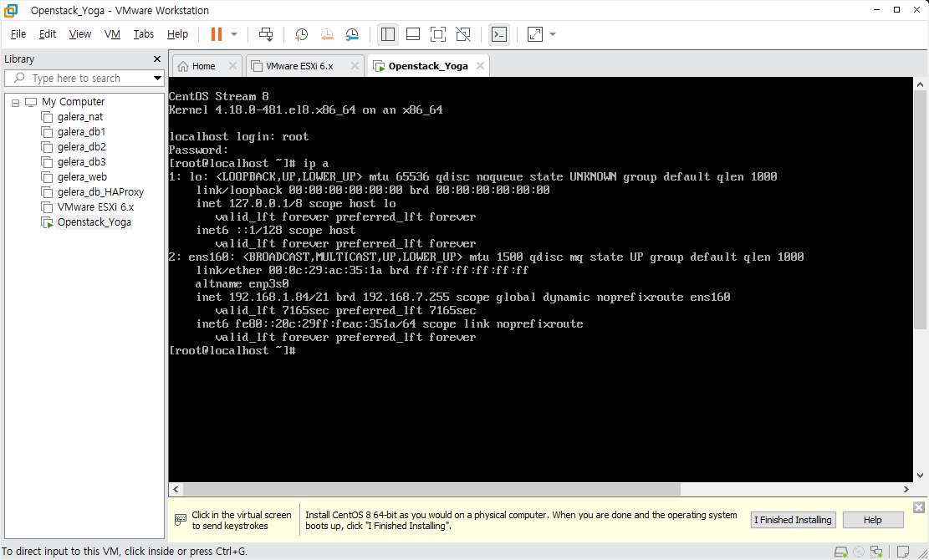
Task: Revert VM to previous snapshot
Action: (x=326, y=34)
